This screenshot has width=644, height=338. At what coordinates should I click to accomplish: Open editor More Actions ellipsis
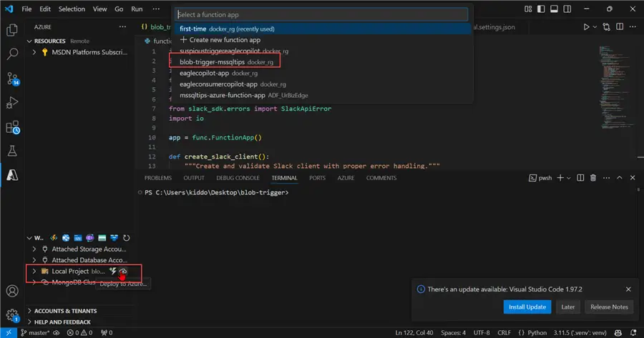(633, 27)
